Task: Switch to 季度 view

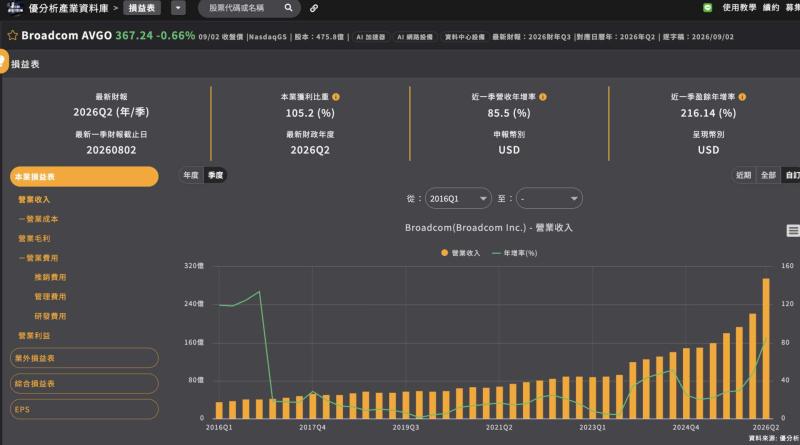Action: (x=215, y=175)
